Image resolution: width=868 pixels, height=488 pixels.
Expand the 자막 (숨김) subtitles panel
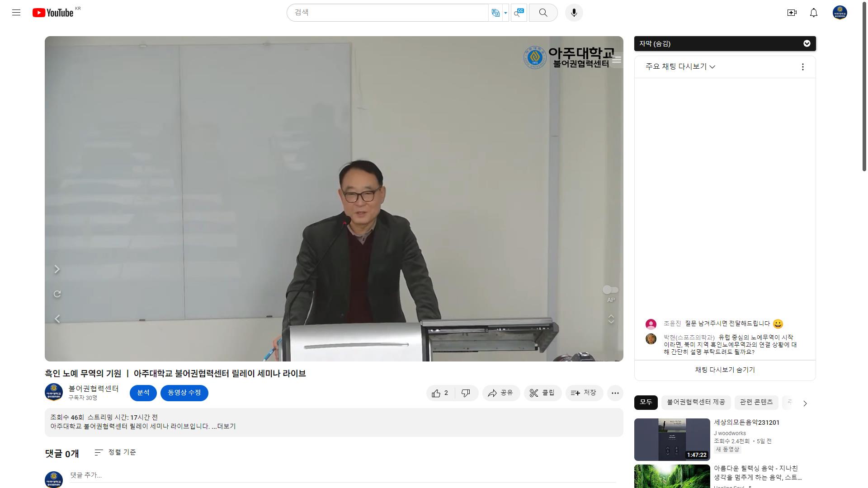click(x=725, y=43)
